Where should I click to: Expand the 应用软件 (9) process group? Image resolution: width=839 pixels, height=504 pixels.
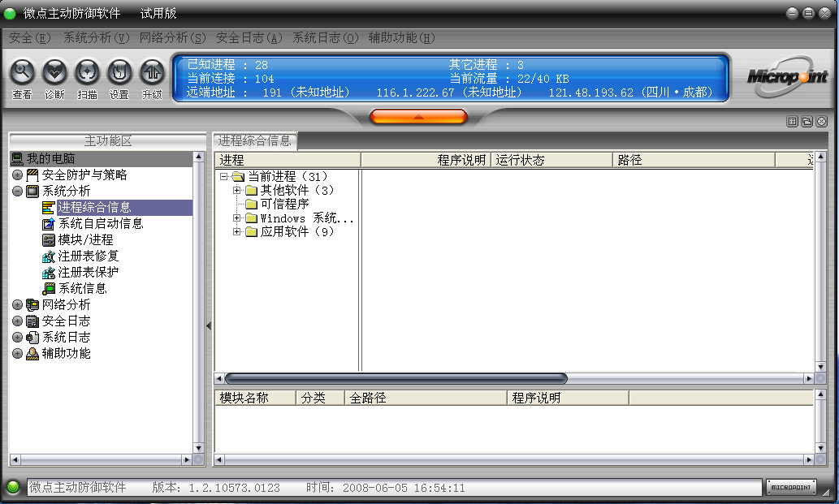coord(236,232)
